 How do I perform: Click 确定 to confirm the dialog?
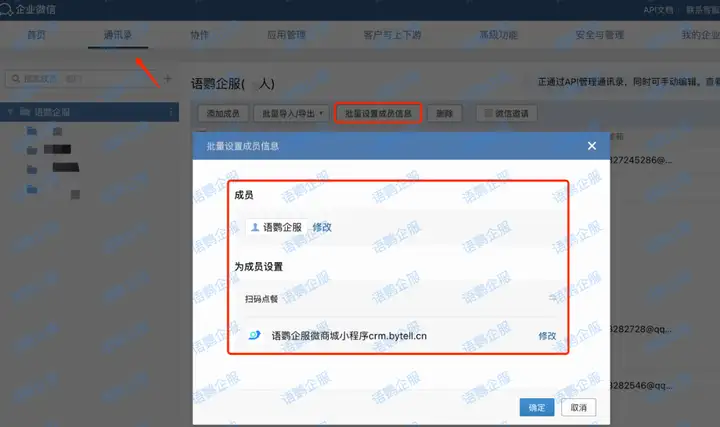(x=537, y=407)
